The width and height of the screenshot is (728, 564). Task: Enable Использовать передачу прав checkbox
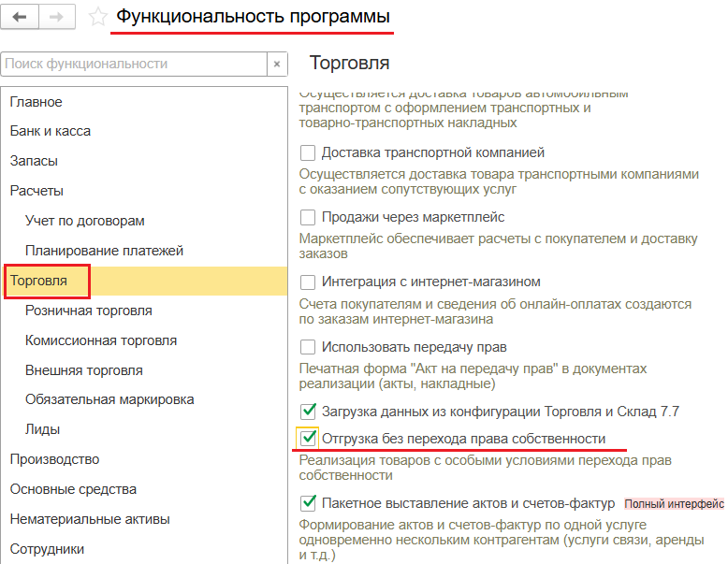pyautogui.click(x=308, y=347)
